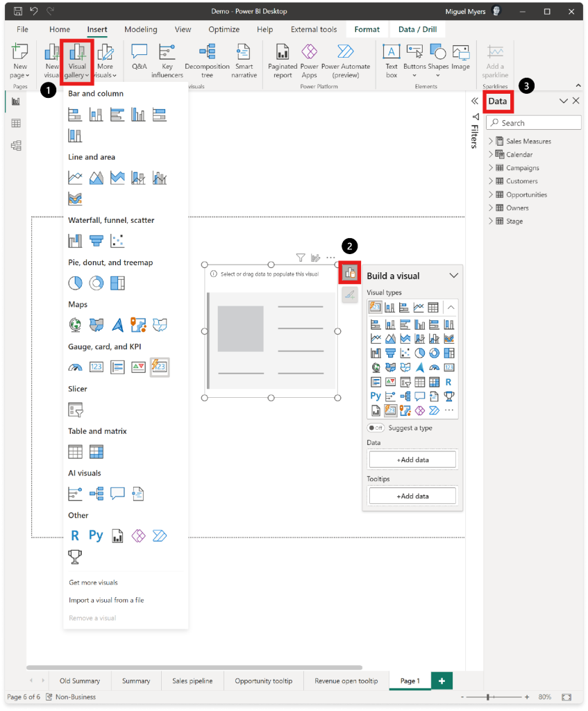Insert an Image element
The height and width of the screenshot is (711, 588).
coord(460,58)
